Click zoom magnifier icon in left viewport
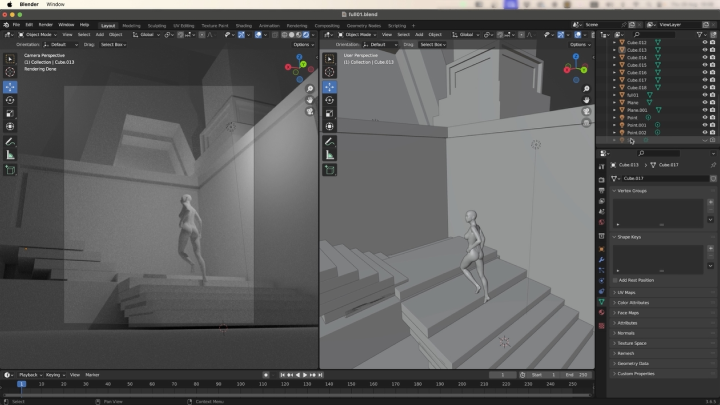 (310, 89)
